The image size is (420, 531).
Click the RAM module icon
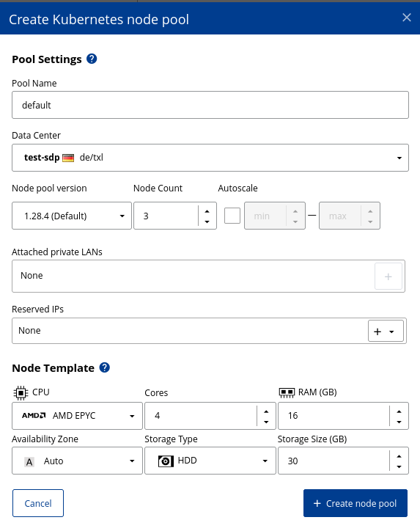point(287,392)
